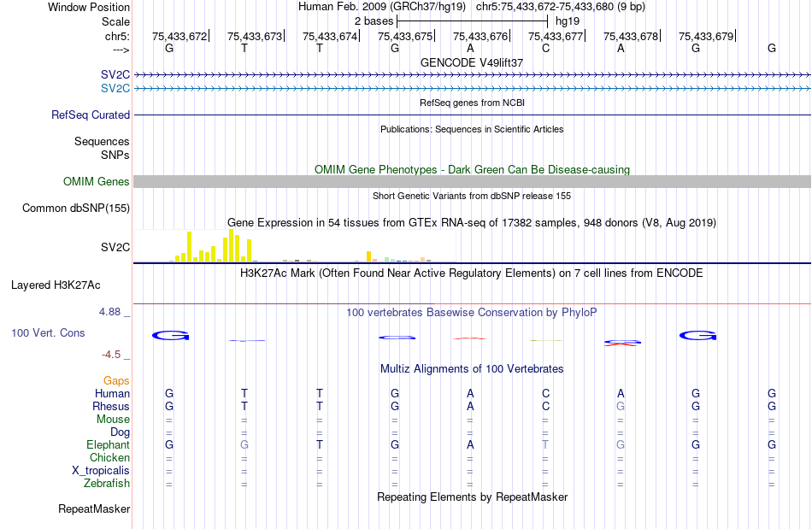Click the Multiz Alignments of 100 Vertebrates title
The width and height of the screenshot is (812, 529).
pos(472,369)
